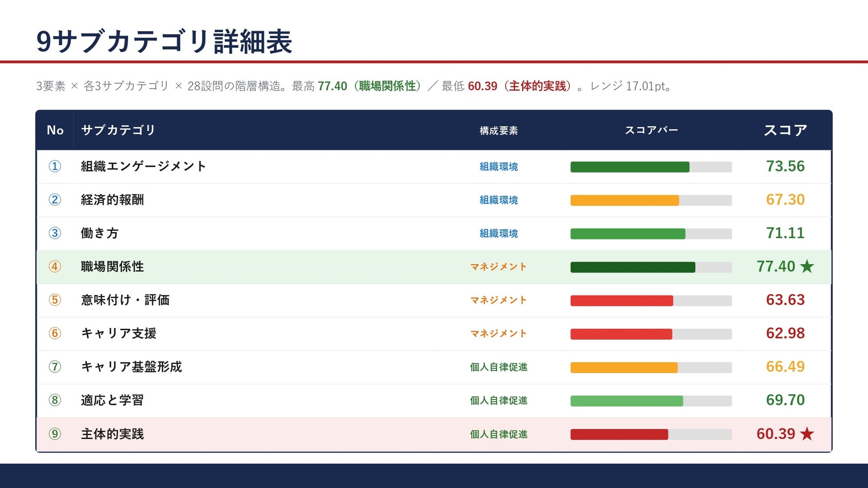Click the circled number ⑥ icon
This screenshot has height=488, width=868.
click(x=55, y=333)
